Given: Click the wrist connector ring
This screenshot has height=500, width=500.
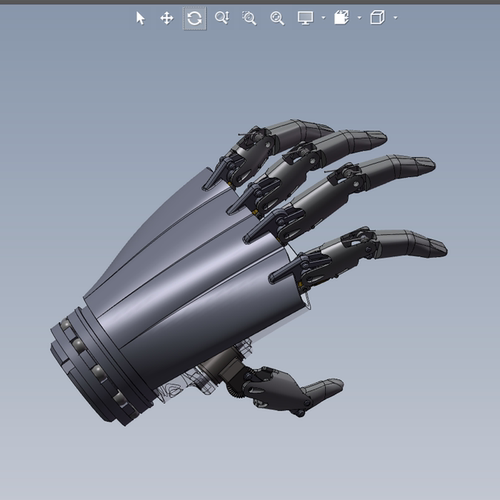Looking at the screenshot, I should coord(97,367).
